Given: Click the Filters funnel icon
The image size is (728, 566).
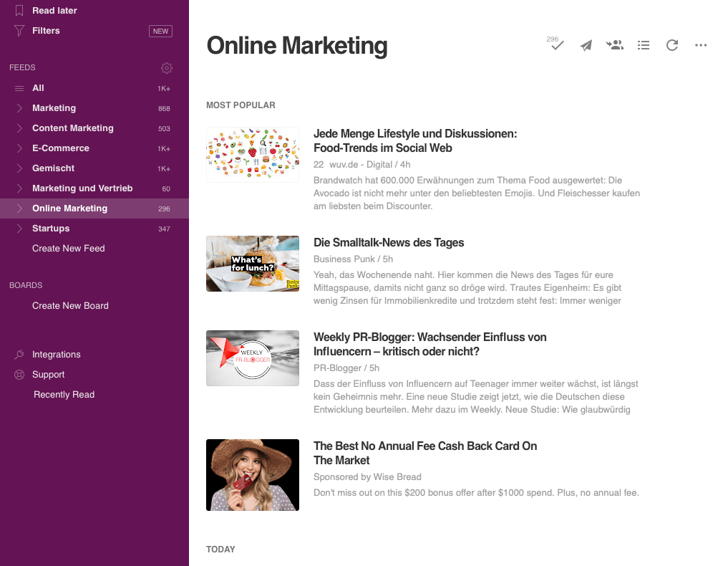Looking at the screenshot, I should [x=19, y=31].
